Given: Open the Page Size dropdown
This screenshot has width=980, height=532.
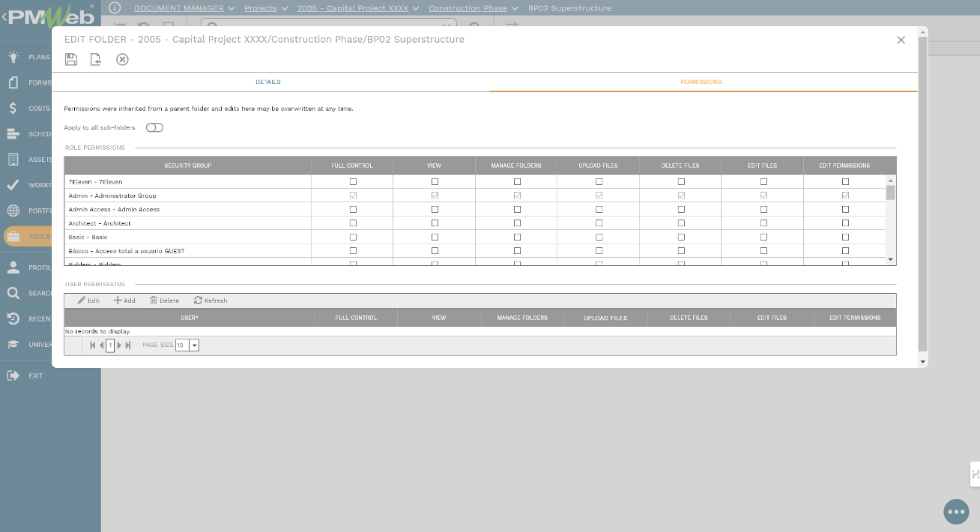Looking at the screenshot, I should (x=194, y=345).
